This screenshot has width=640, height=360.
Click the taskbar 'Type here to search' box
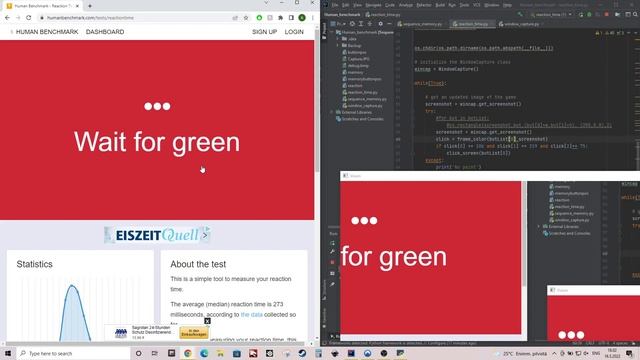[73, 353]
